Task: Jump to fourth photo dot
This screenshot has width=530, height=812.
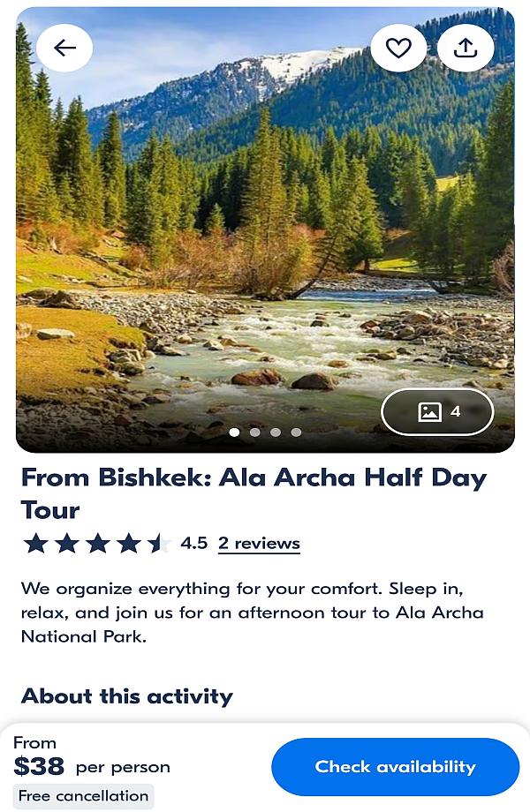Action: tap(296, 432)
